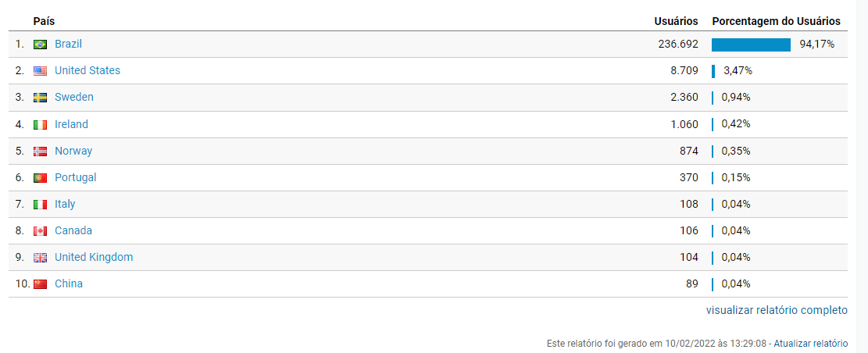The height and width of the screenshot is (353, 868).
Task: Open the Italy country link
Action: [x=65, y=204]
